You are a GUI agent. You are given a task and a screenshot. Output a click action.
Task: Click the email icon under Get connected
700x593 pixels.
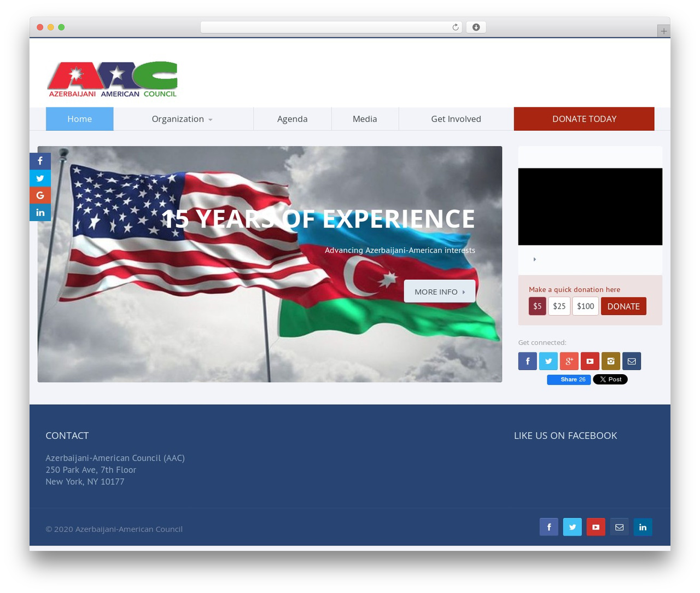632,361
